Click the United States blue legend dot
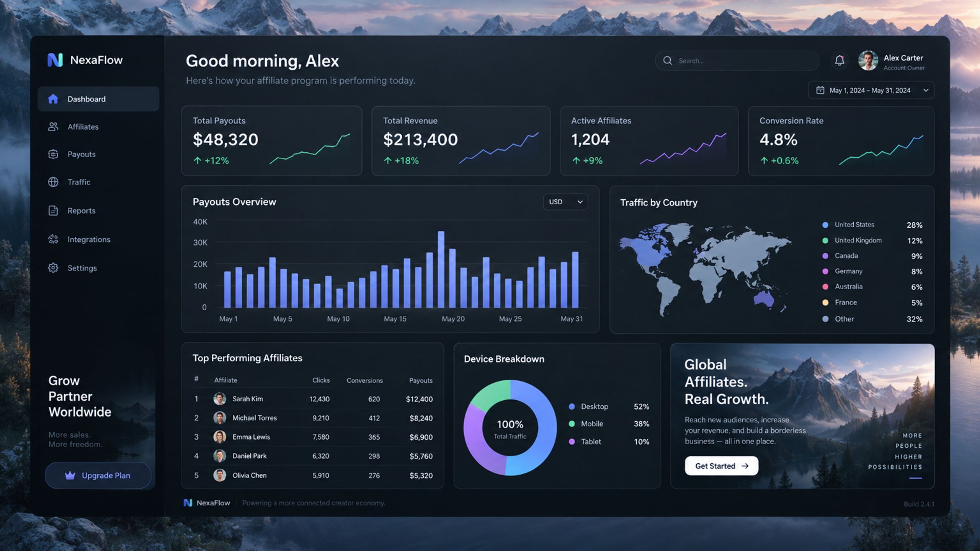 pos(825,225)
